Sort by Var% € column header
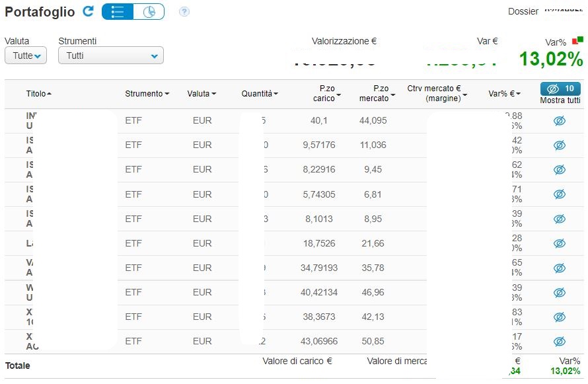588x384 pixels. tap(504, 94)
